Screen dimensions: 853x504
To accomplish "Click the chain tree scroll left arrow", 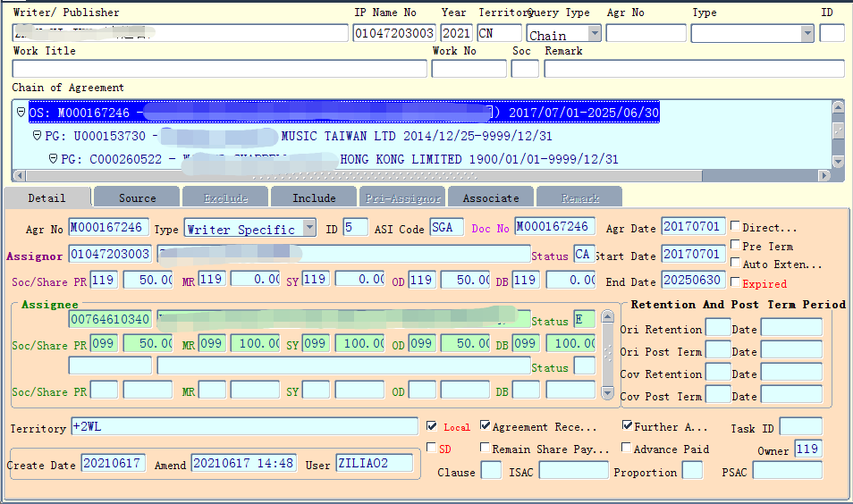I will pos(19,176).
